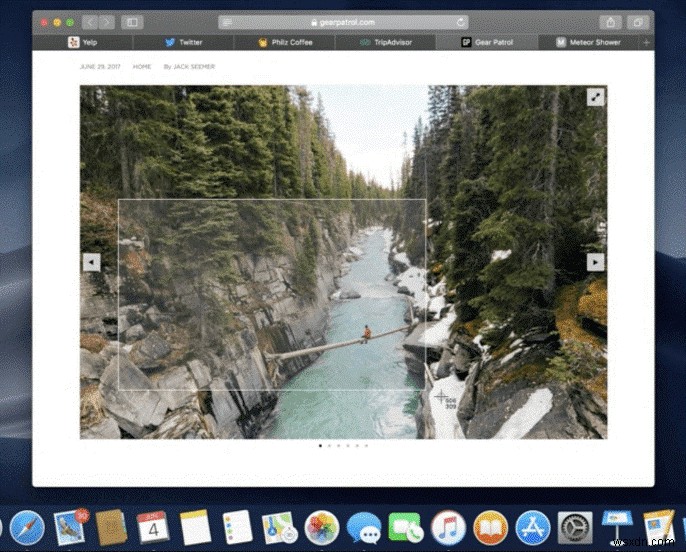Open the HOME link under the date

tap(142, 66)
